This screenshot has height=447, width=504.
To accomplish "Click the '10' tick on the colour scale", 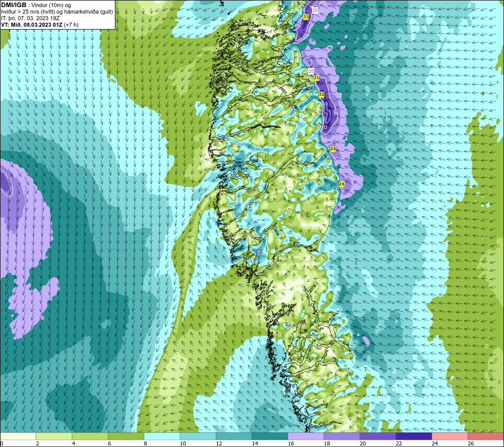I will (183, 443).
